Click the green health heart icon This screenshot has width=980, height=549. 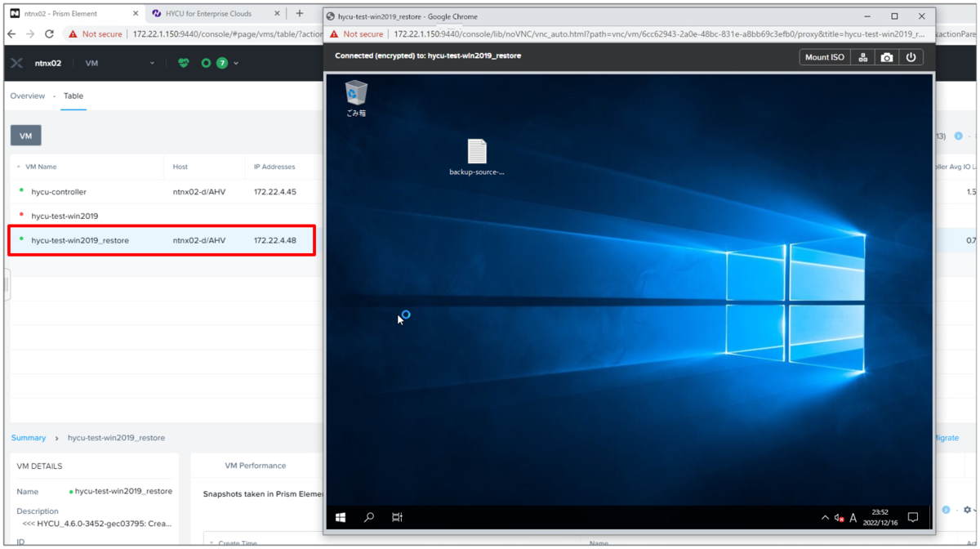tap(184, 63)
